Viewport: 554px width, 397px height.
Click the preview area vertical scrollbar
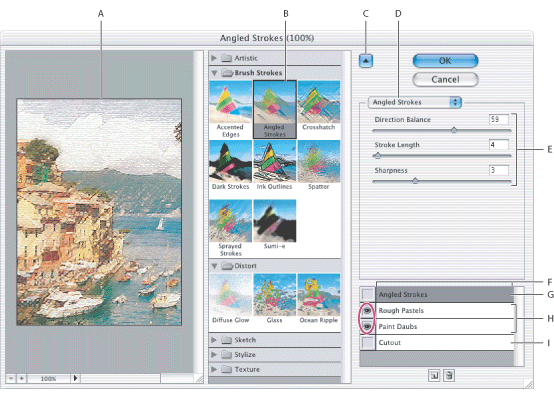(x=198, y=212)
